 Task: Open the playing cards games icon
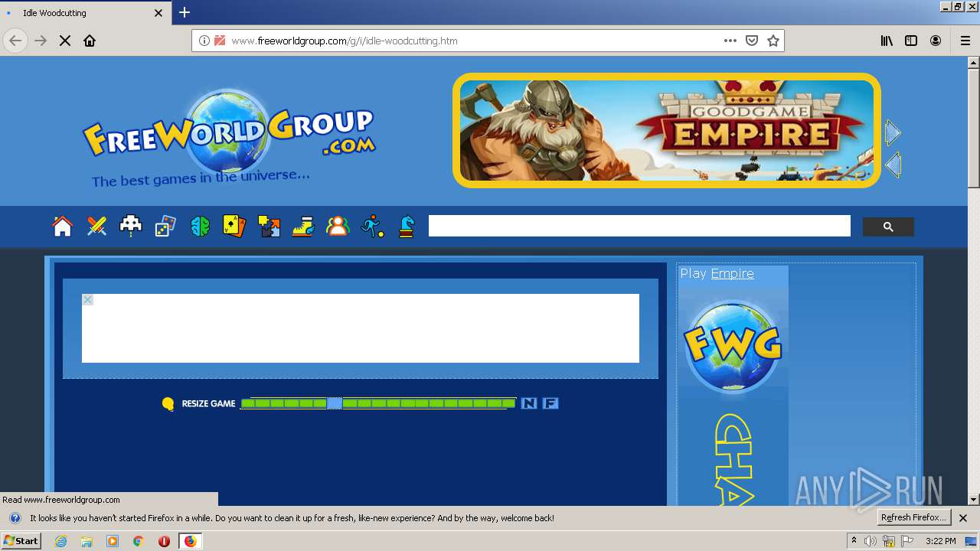coord(234,227)
